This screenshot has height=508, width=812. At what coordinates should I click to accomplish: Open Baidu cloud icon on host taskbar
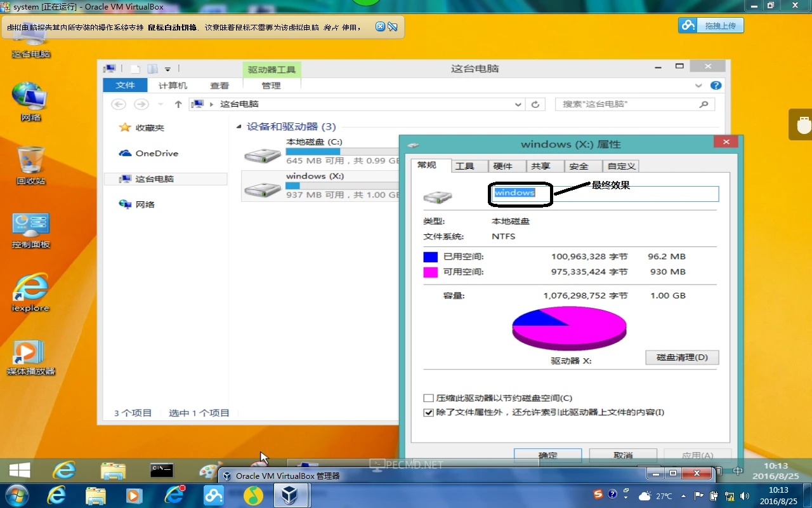[214, 495]
